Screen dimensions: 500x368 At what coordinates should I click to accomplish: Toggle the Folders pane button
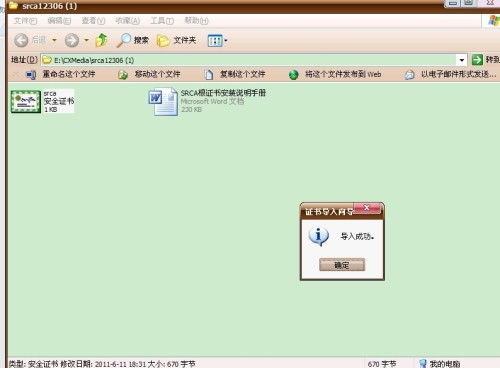pyautogui.click(x=176, y=41)
